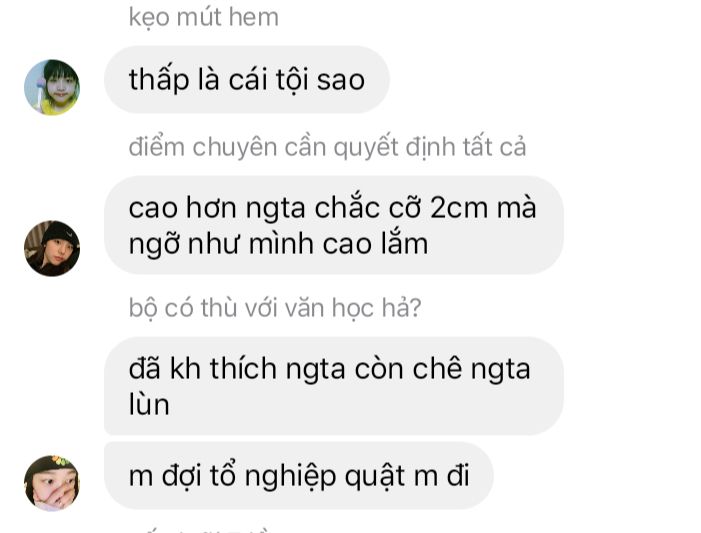Select message 'đã kh thích ngta còn chê ngta lùn'
Screen dimensions: 701x533
(334, 386)
